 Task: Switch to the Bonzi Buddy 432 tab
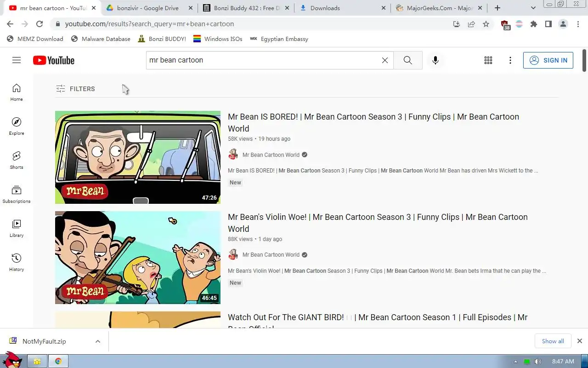pyautogui.click(x=247, y=8)
